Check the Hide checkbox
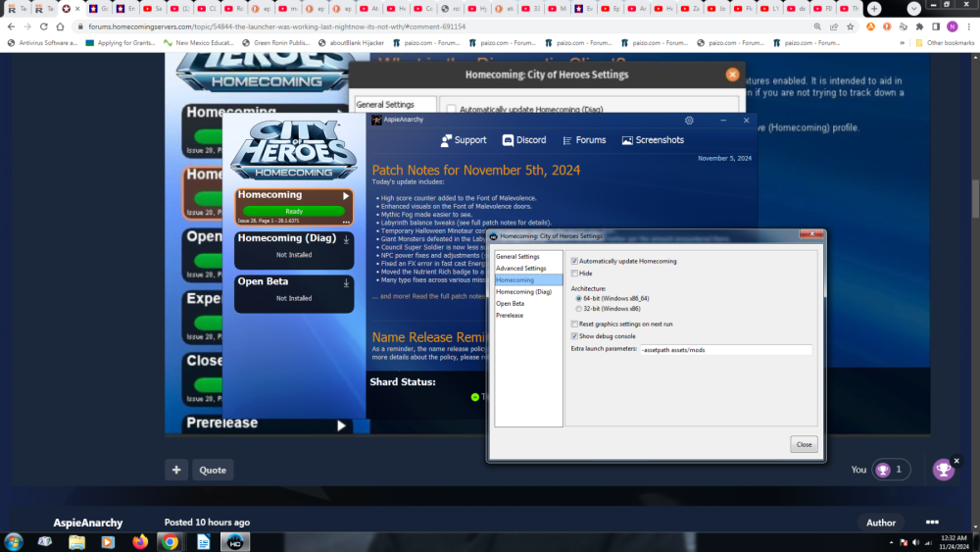Viewport: 980px width, 552px height. (574, 274)
